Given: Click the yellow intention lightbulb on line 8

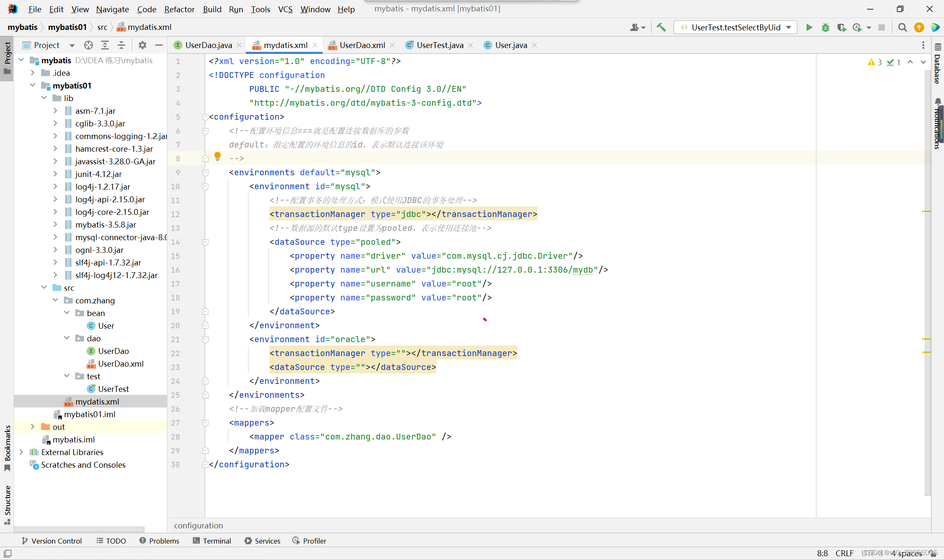Looking at the screenshot, I should [218, 156].
